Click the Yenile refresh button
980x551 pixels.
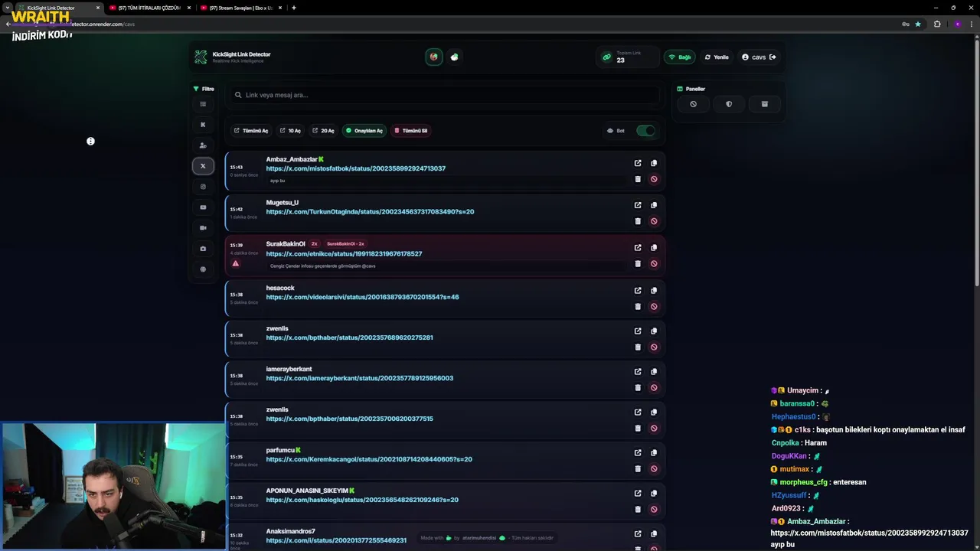click(x=717, y=57)
